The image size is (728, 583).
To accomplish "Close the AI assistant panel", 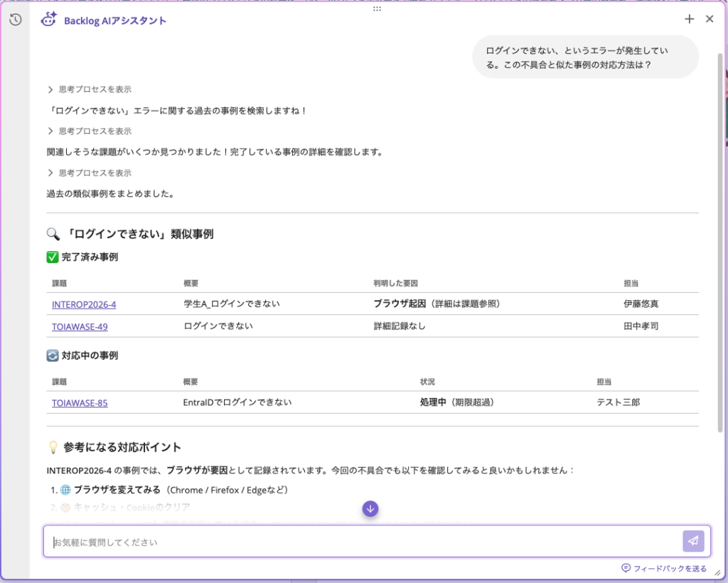I will 710,19.
